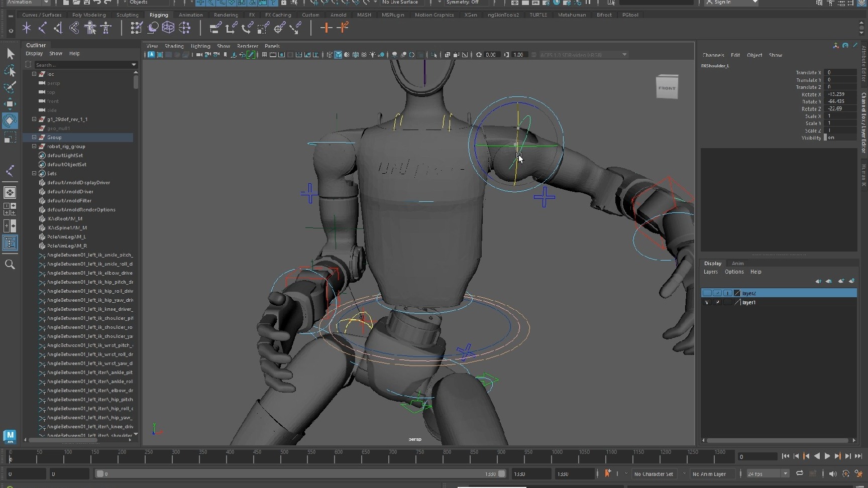
Task: Toggle the playback mode P box on layer2
Action: 717,293
